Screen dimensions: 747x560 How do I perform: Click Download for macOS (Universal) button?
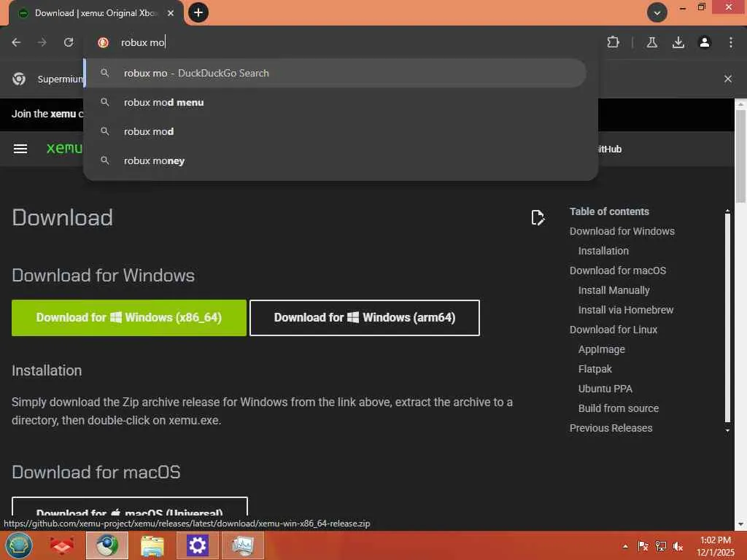(130, 507)
